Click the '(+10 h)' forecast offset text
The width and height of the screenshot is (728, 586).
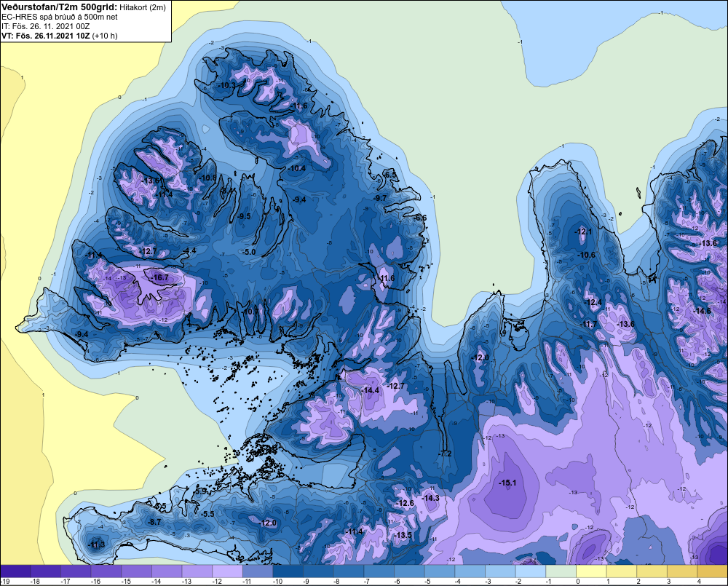[105, 36]
